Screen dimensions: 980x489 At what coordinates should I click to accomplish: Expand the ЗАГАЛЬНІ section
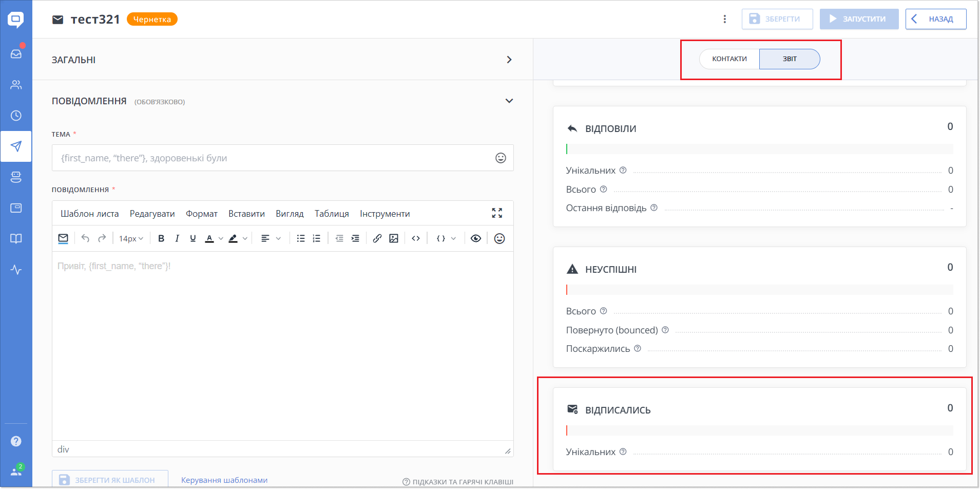click(509, 60)
